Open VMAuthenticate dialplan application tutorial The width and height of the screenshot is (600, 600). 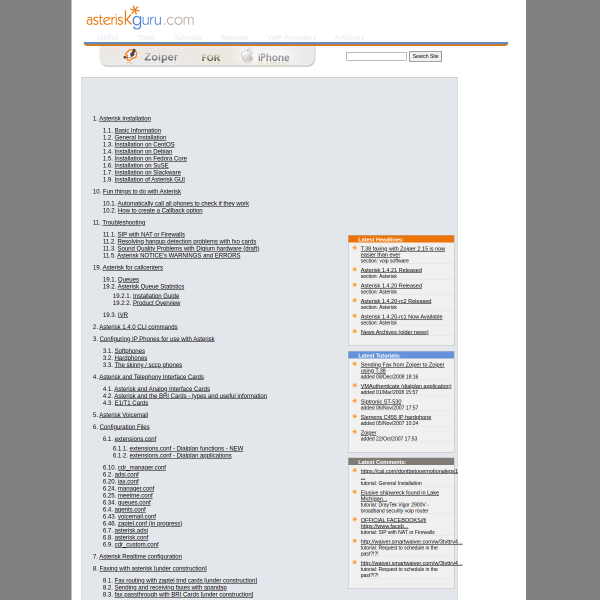[x=406, y=386]
